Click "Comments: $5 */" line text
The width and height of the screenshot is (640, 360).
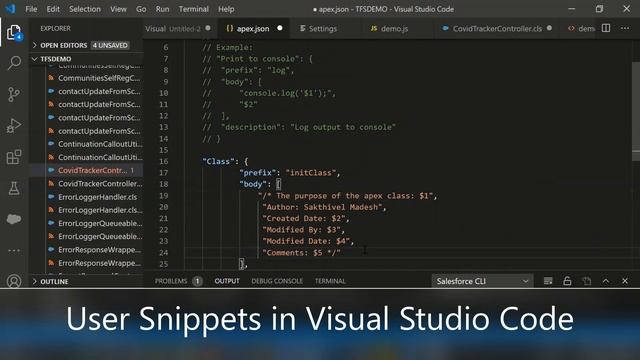click(301, 253)
